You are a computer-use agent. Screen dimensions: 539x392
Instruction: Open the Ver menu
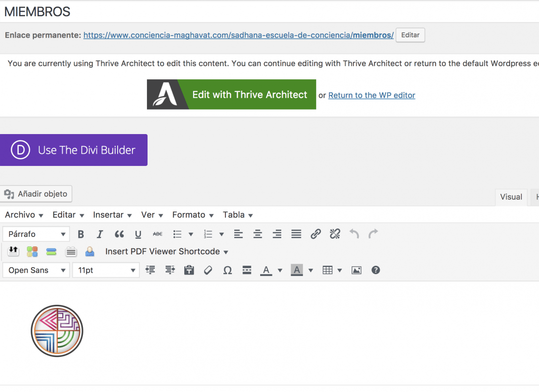click(152, 215)
